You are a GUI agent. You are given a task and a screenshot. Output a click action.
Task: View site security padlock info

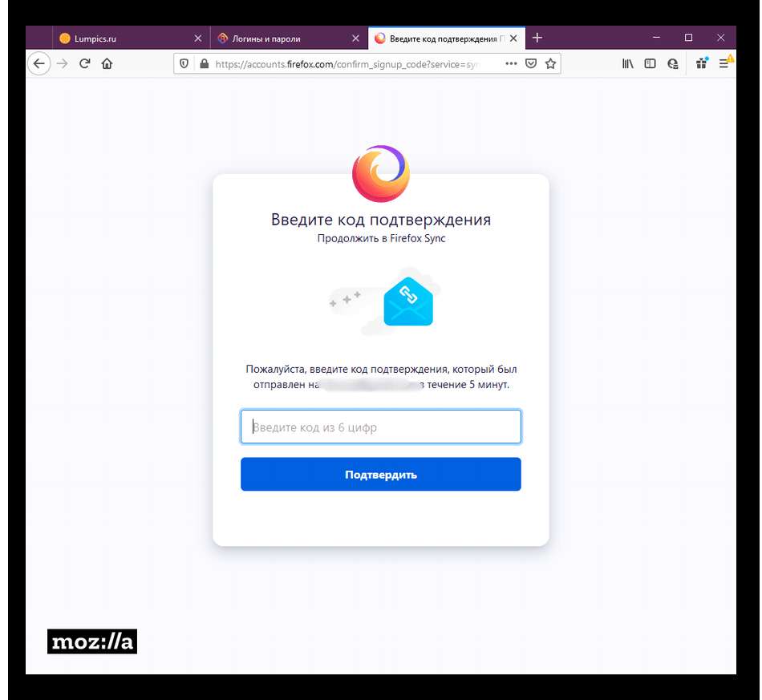coord(205,63)
